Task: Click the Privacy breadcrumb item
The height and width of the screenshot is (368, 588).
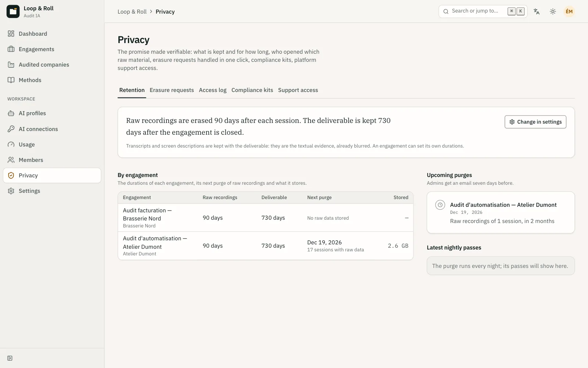Action: click(165, 12)
